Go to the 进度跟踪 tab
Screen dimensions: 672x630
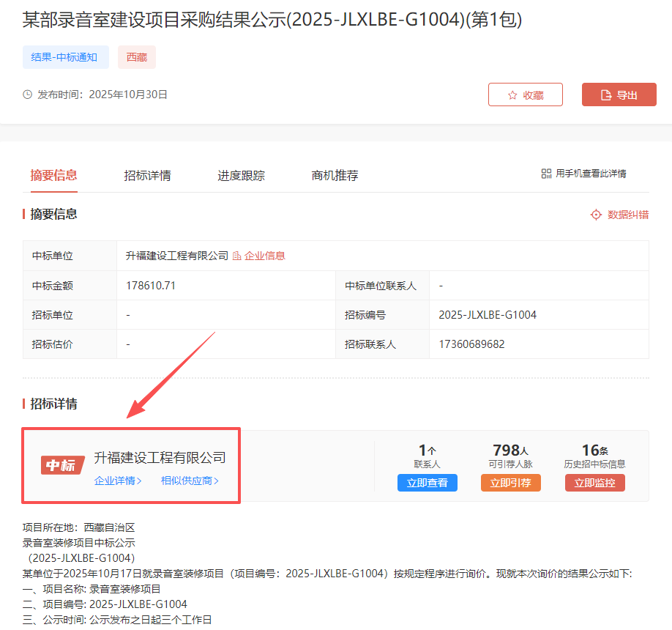click(241, 176)
